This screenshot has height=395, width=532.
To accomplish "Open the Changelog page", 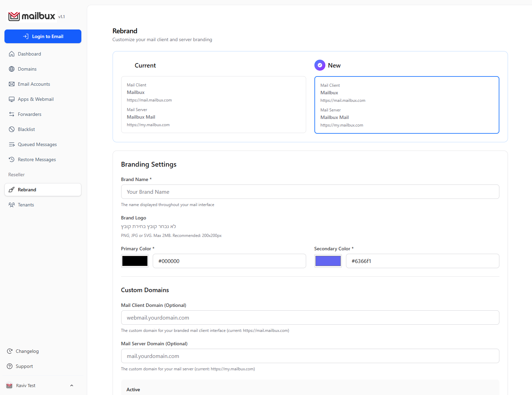I will coord(27,351).
